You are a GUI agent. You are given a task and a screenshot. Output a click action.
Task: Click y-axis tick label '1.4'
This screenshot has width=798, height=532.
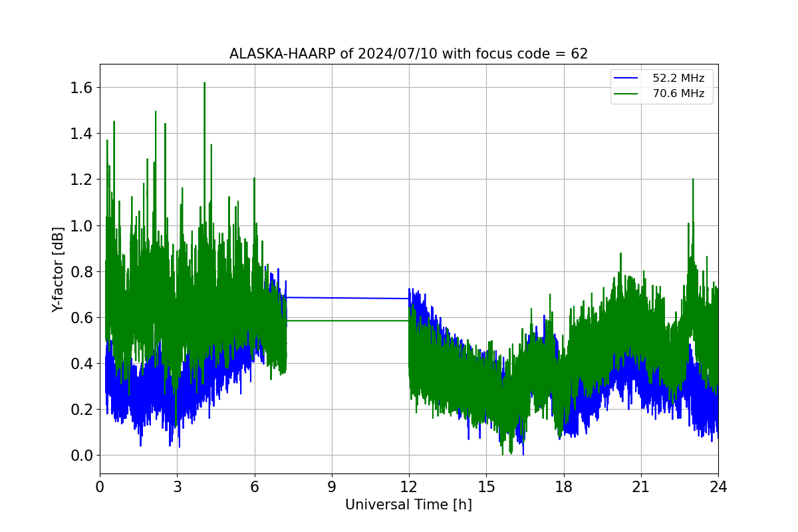point(82,134)
